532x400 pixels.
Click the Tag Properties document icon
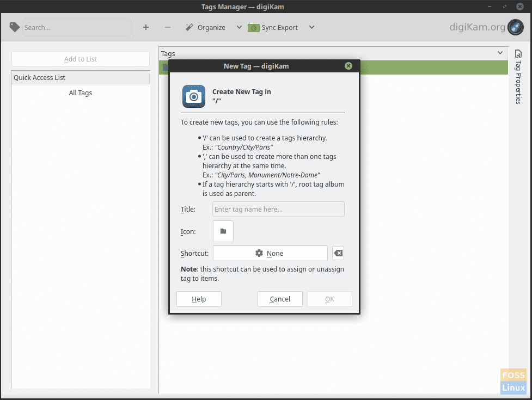(x=518, y=53)
